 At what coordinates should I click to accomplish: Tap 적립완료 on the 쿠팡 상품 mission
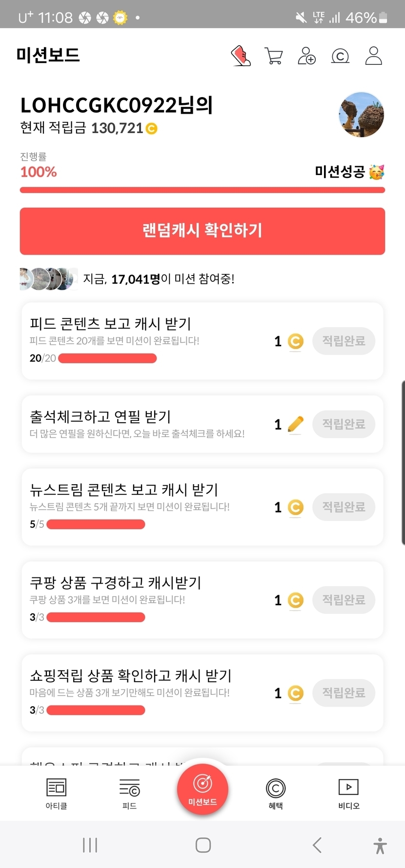click(x=344, y=600)
